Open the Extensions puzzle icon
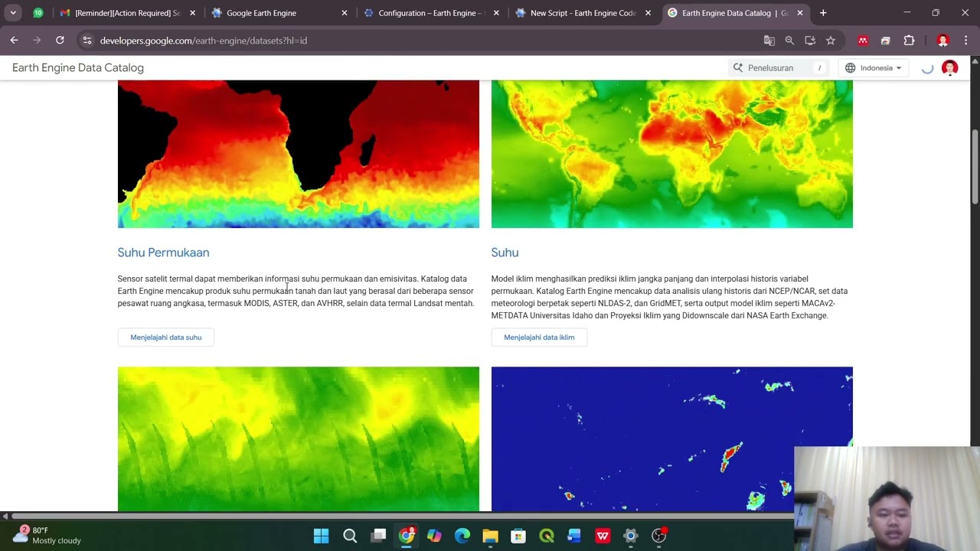 click(x=909, y=41)
